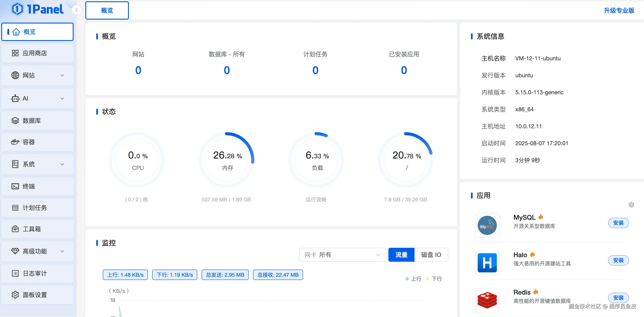Click the App Store grid icon in sidebar
This screenshot has width=644, height=317.
pyautogui.click(x=15, y=53)
